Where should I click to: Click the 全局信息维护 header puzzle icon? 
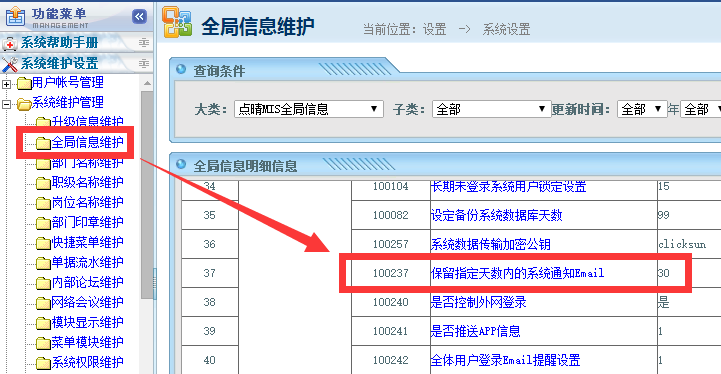[177, 22]
